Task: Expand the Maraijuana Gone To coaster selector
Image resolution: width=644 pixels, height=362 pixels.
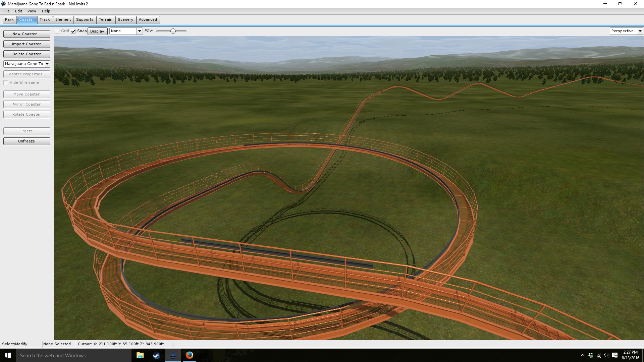Action: [x=47, y=64]
